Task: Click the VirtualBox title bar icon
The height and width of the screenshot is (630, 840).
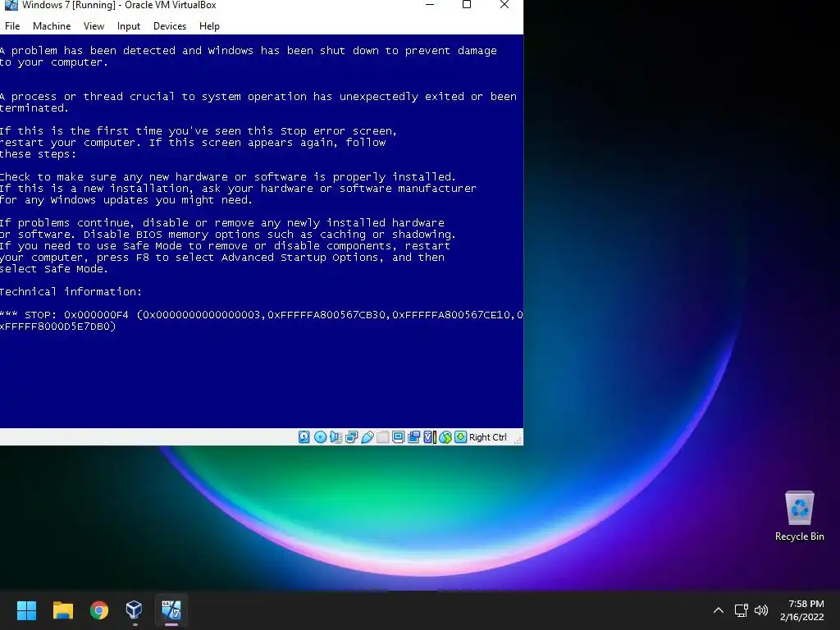Action: pos(11,5)
